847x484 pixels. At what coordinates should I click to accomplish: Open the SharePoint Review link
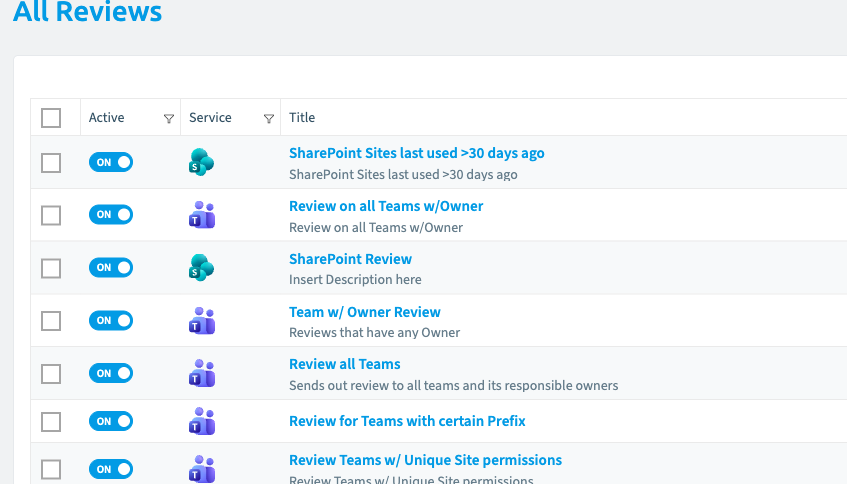coord(351,259)
